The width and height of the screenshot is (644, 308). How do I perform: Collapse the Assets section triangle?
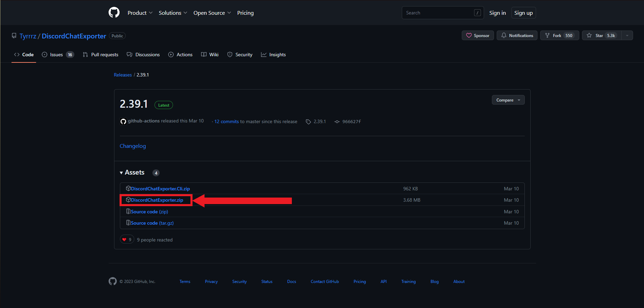pos(121,173)
